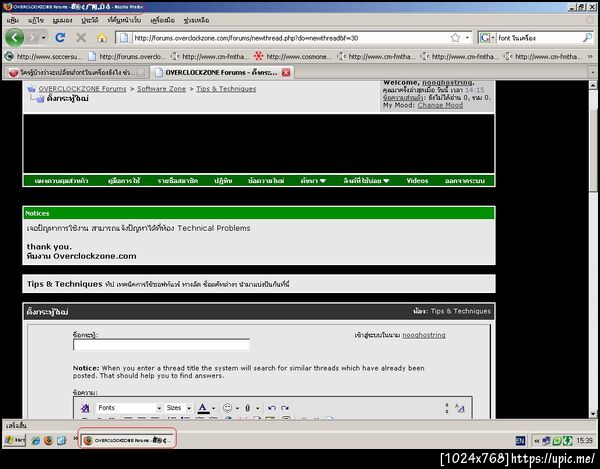Click the remove formatting editor icon
This screenshot has width=600, height=469.
click(x=85, y=408)
